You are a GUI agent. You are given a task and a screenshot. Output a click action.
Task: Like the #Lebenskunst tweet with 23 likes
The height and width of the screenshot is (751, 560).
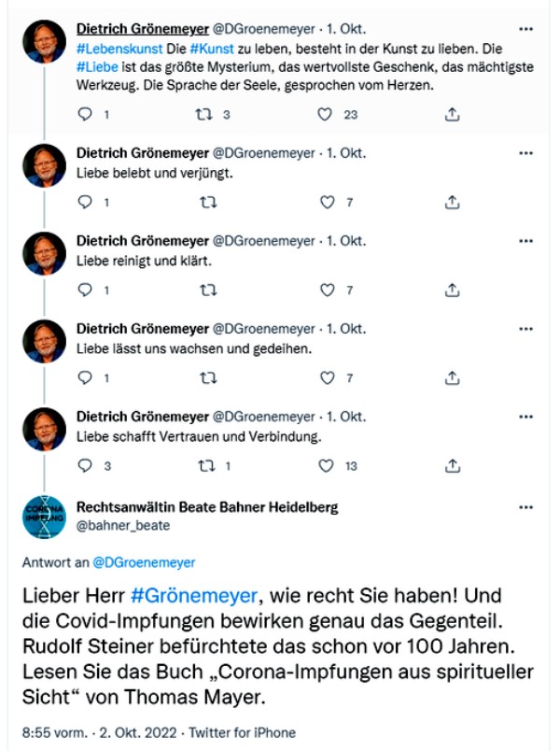tap(326, 115)
